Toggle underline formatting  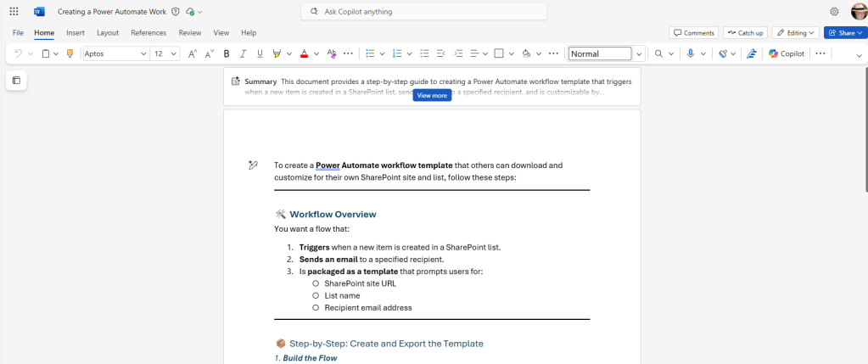[x=260, y=53]
